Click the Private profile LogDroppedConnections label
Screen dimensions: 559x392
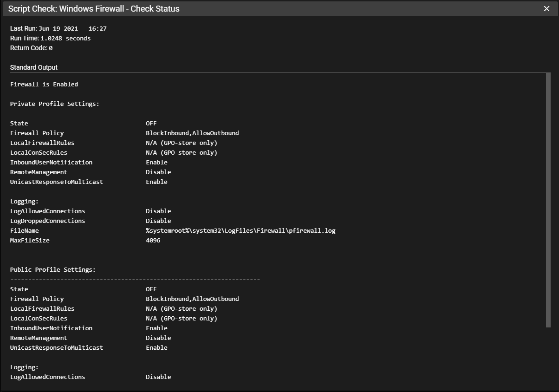pyautogui.click(x=48, y=221)
